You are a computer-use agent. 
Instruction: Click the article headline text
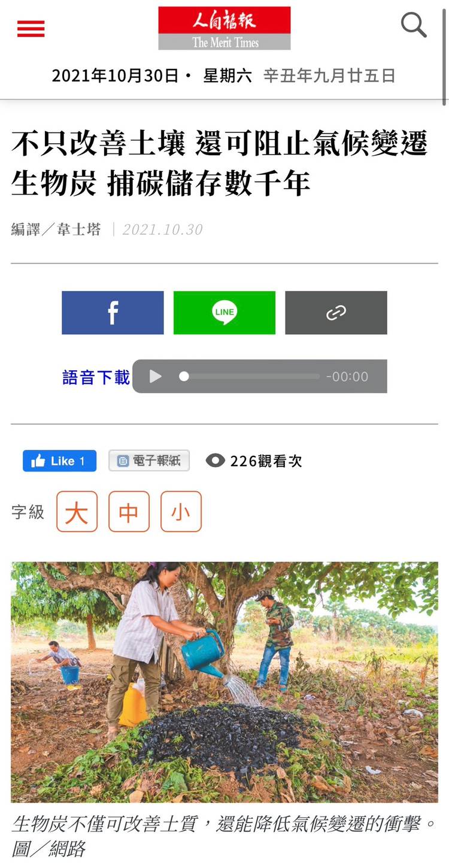[219, 164]
